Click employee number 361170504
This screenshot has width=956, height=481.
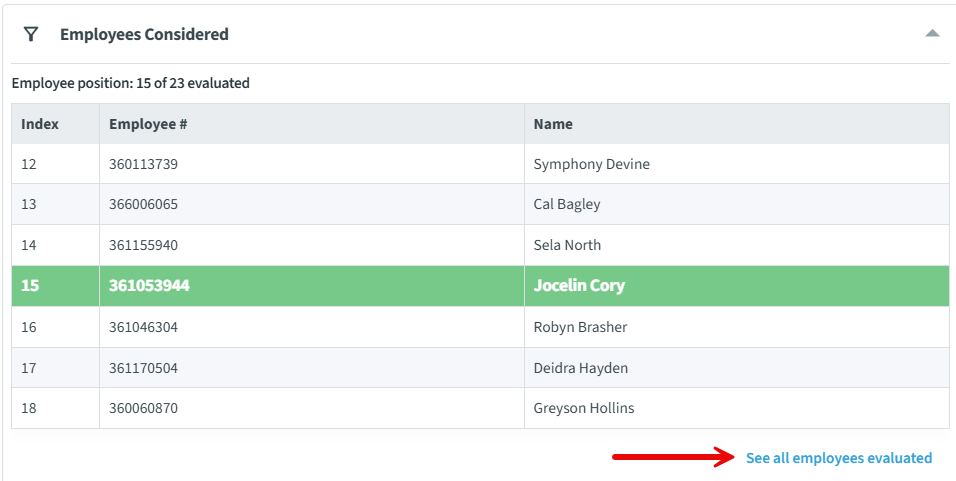pyautogui.click(x=143, y=368)
